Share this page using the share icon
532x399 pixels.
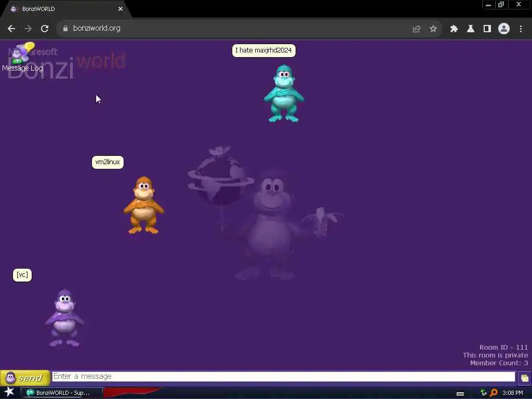click(x=416, y=29)
